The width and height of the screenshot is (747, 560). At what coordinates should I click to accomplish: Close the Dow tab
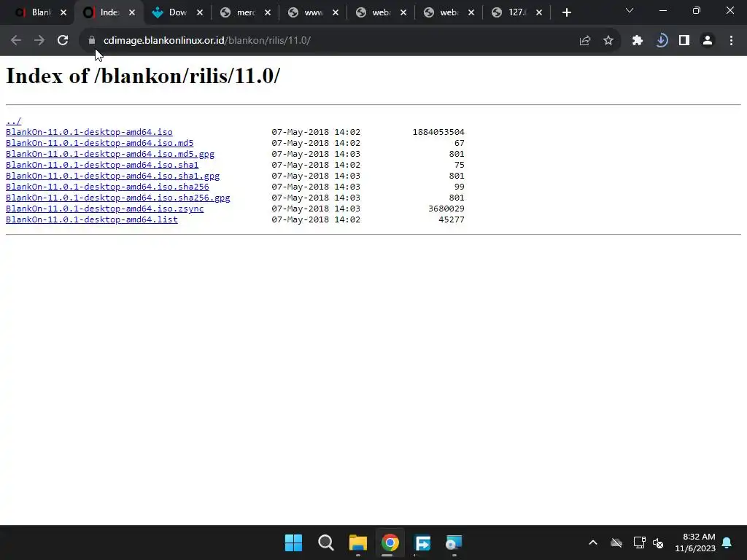200,13
